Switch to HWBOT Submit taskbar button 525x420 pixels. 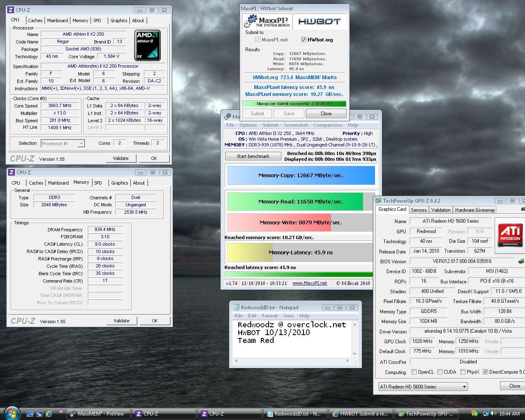coord(360,414)
